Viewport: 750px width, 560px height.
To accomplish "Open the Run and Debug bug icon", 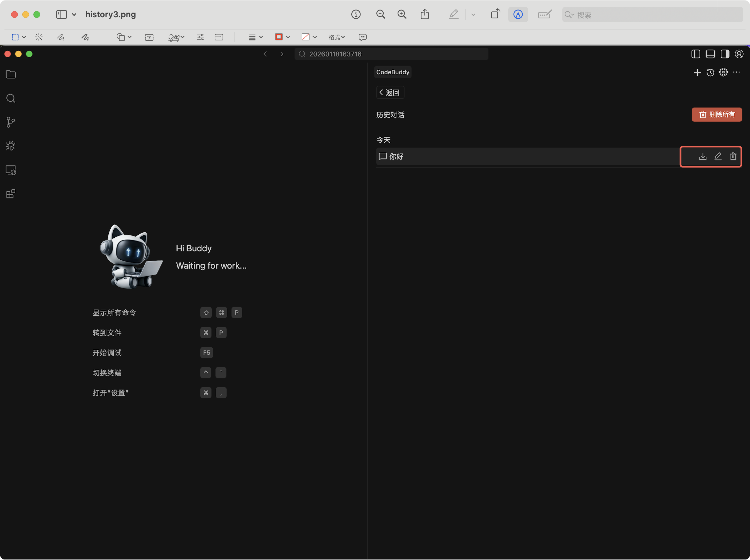I will pyautogui.click(x=11, y=146).
